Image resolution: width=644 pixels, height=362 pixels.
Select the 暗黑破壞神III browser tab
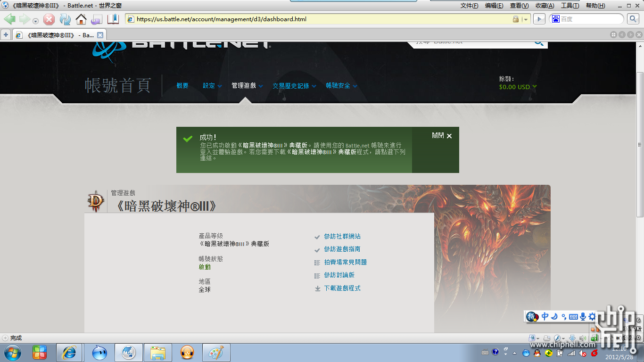(x=59, y=35)
